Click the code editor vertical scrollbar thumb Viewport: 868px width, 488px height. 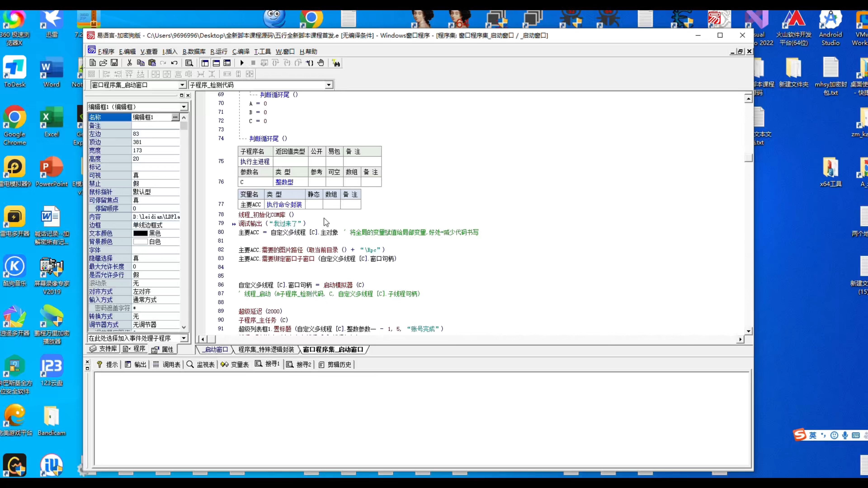point(748,158)
